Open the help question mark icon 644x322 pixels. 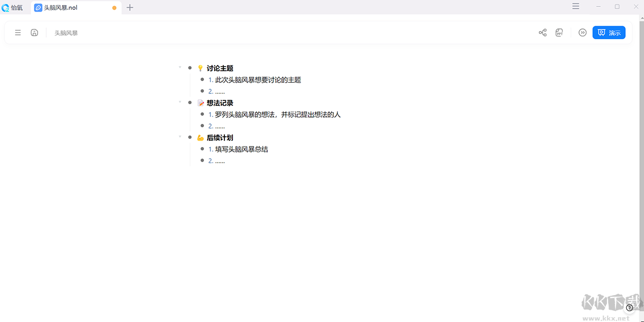[x=630, y=308]
